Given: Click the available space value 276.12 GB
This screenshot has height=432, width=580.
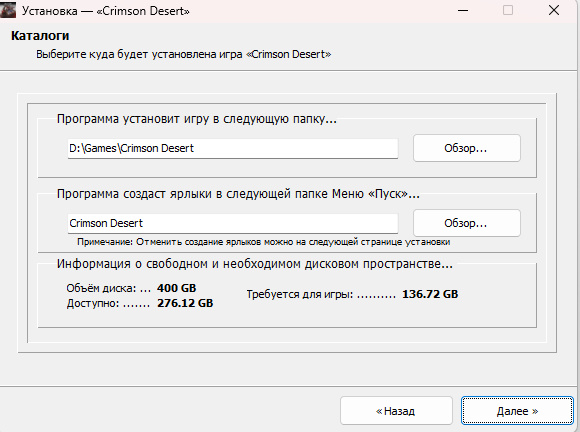Looking at the screenshot, I should pos(185,303).
